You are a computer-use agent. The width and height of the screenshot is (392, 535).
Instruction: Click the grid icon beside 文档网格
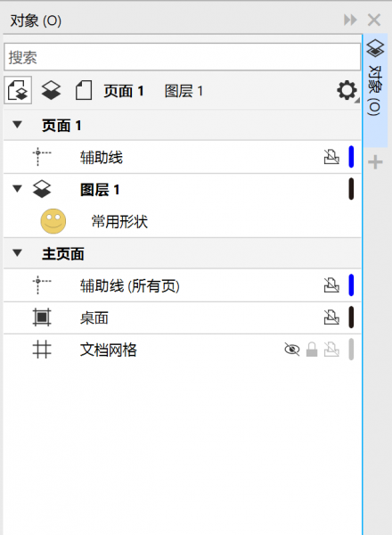coord(42,350)
